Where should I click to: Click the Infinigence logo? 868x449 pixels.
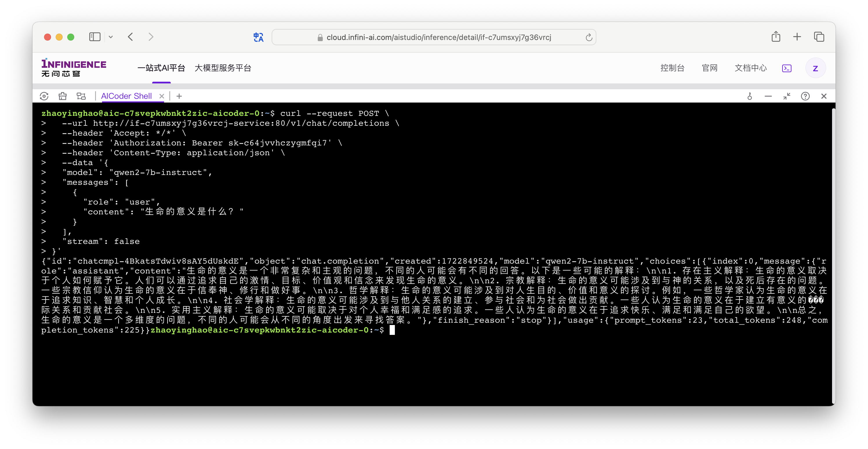point(73,68)
